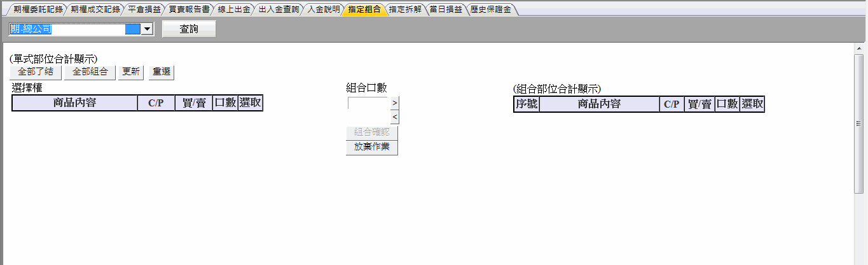Open the 線上出金 tab
Screen dimensions: 868x265
coord(233,10)
